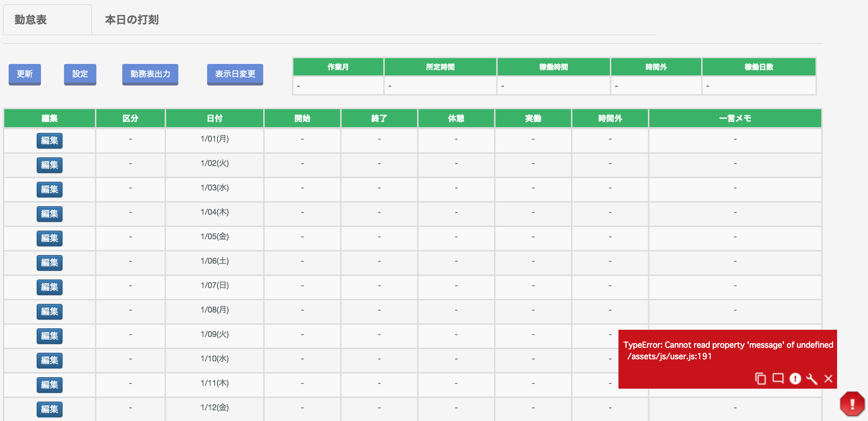Screen dimensions: 868x421
Task: Click the red octagon error alert icon
Action: click(x=852, y=404)
